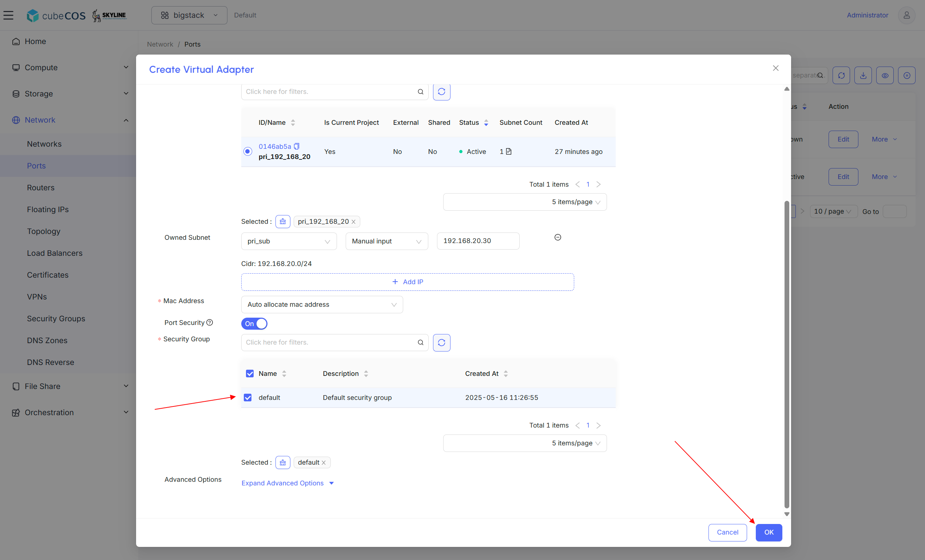Open the pri_sub subnet dropdown
The image size is (925, 560).
click(289, 241)
